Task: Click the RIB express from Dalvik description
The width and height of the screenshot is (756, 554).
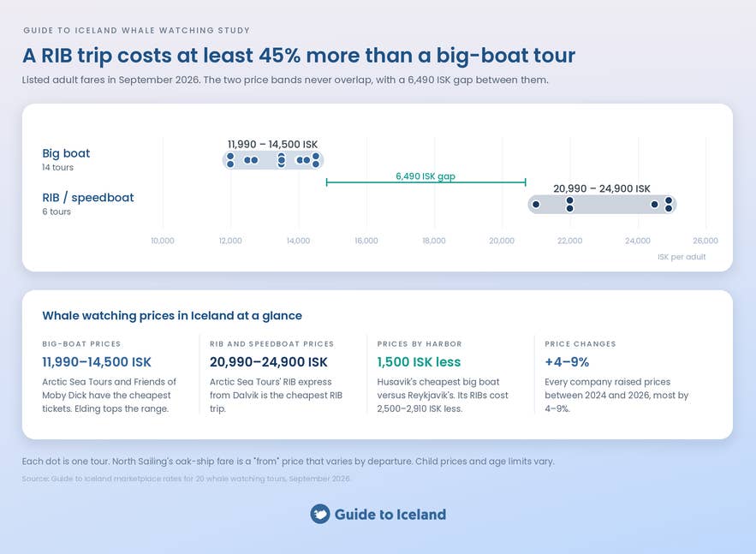Action: point(276,396)
